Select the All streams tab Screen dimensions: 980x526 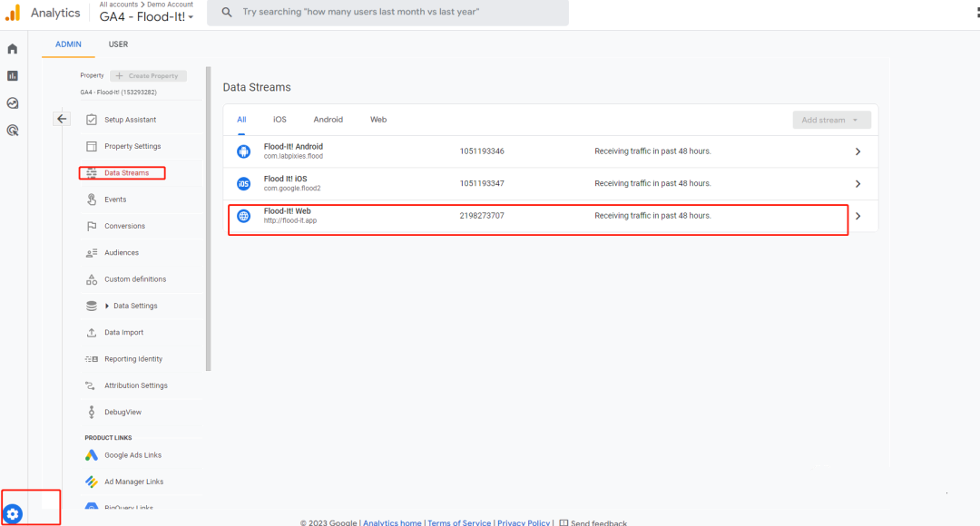[x=241, y=120]
